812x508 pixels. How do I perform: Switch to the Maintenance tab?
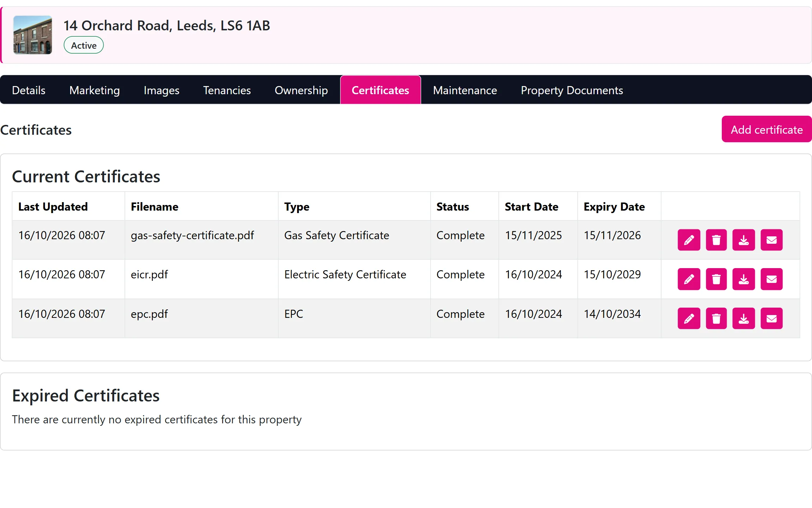(x=465, y=90)
